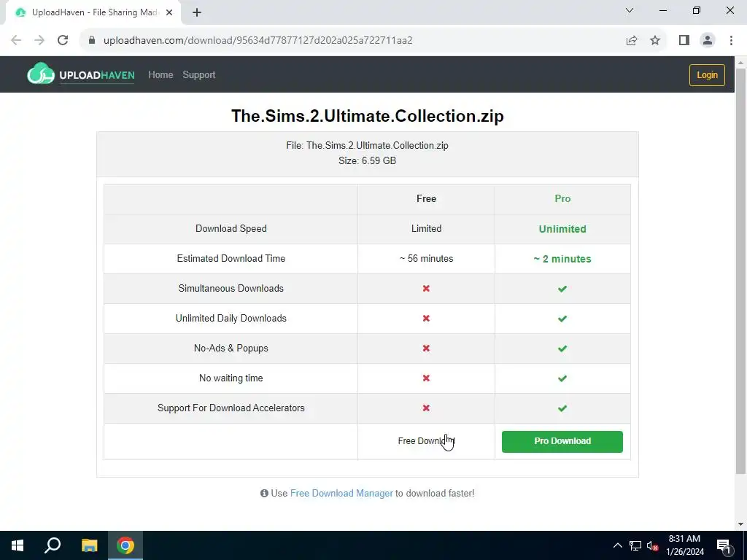Open the Home nav link

[160, 75]
